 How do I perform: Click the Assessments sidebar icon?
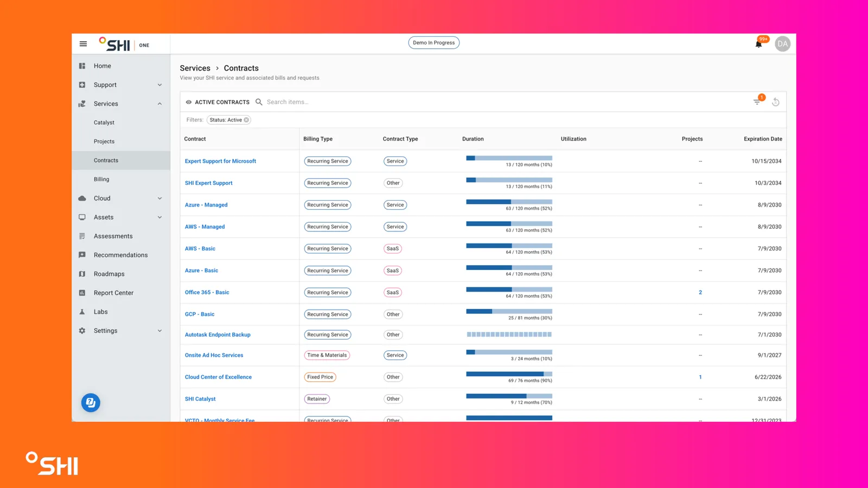(x=82, y=236)
